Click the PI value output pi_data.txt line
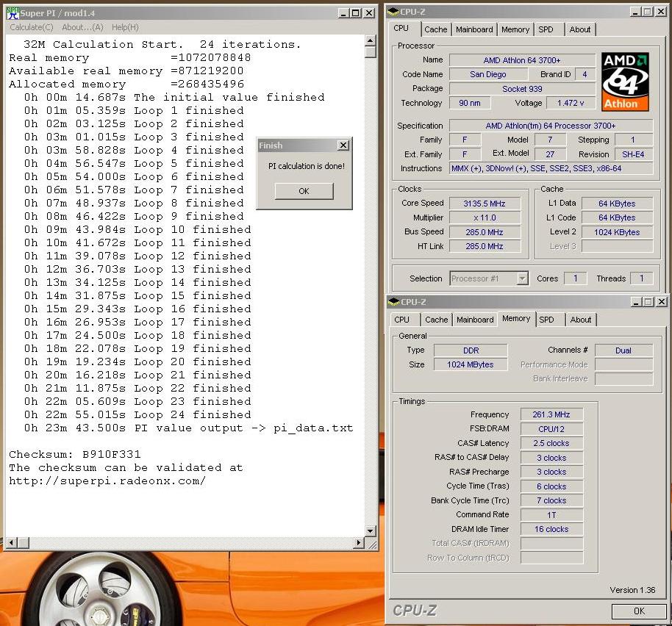 [188, 428]
